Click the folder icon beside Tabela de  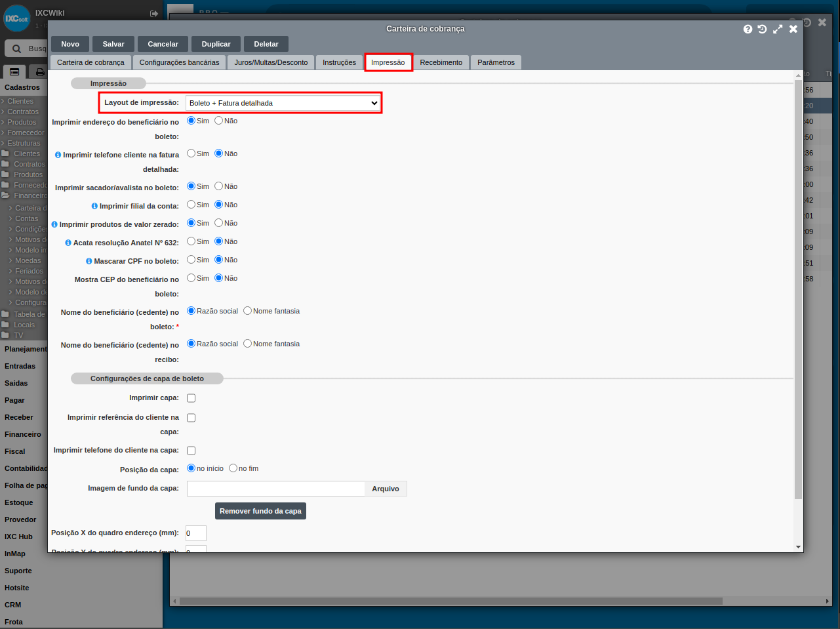(x=5, y=314)
